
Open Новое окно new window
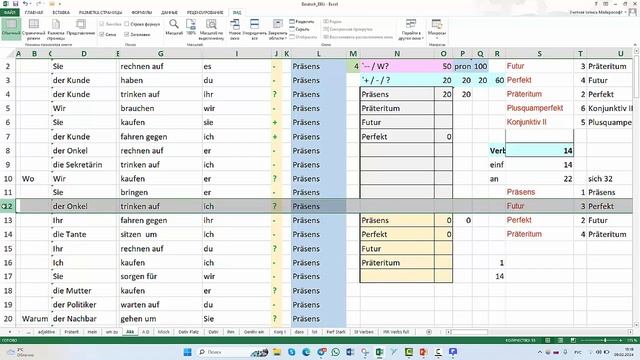[235, 29]
